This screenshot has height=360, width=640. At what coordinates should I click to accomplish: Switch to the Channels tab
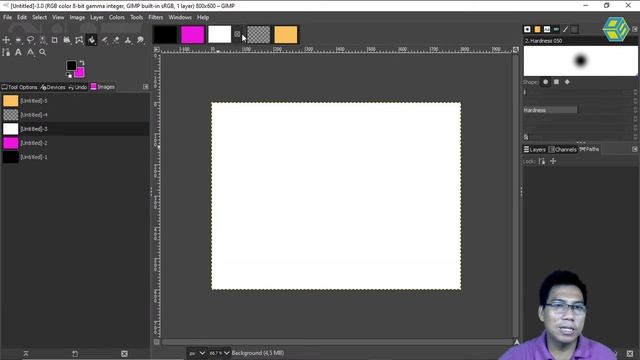click(562, 149)
